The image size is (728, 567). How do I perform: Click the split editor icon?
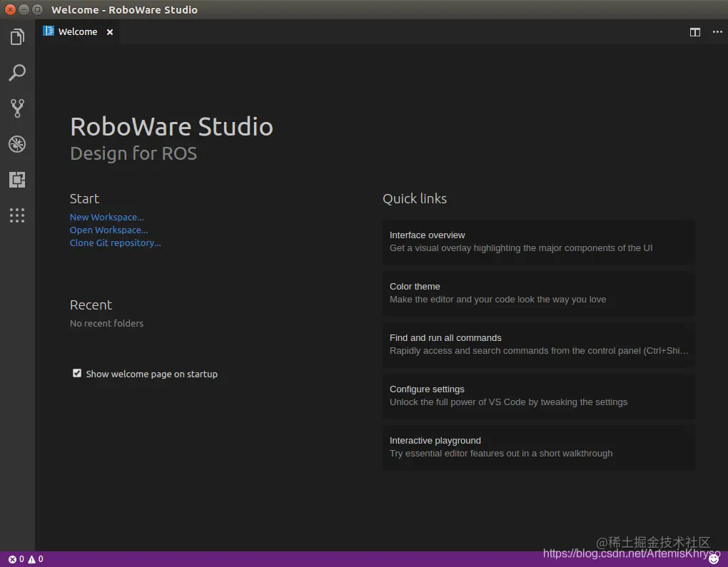coord(694,32)
